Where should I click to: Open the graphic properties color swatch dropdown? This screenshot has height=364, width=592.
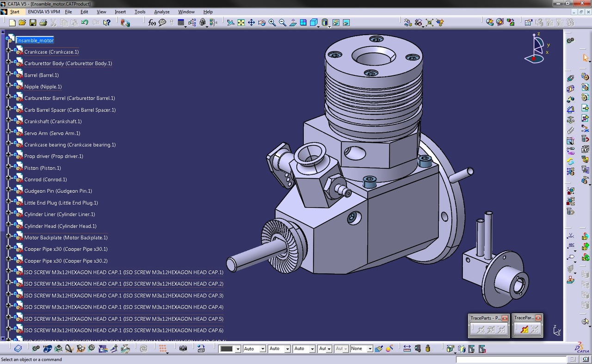coord(238,349)
